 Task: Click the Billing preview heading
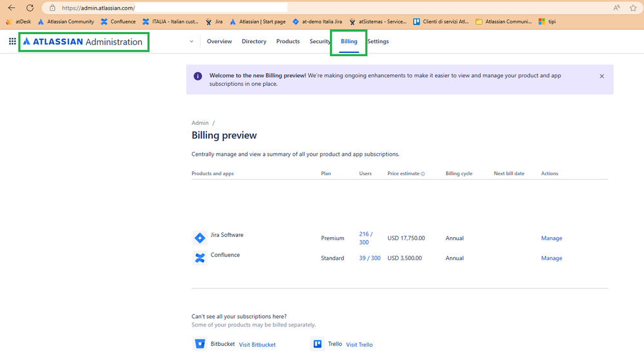click(224, 135)
